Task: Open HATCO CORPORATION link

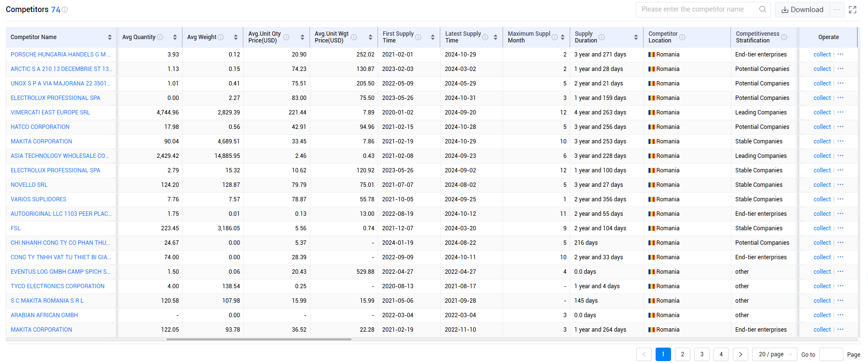Action: click(40, 127)
